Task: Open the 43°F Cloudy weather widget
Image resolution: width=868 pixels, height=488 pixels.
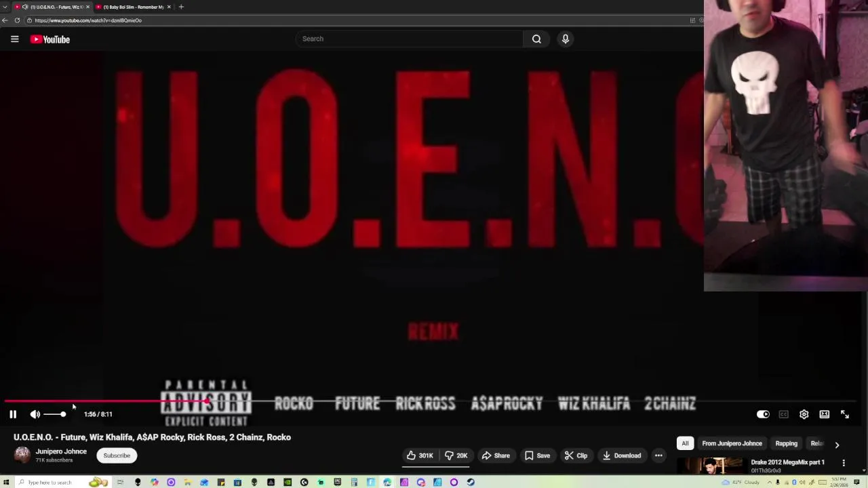Action: (741, 483)
